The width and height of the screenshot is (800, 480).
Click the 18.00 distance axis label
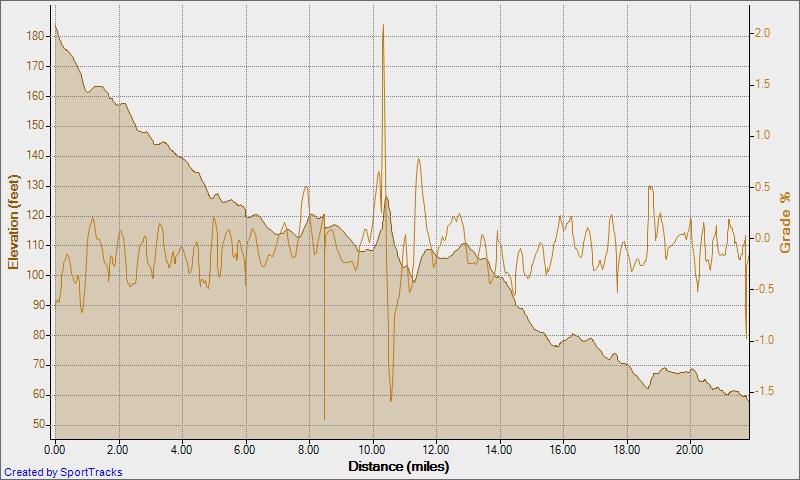627,450
